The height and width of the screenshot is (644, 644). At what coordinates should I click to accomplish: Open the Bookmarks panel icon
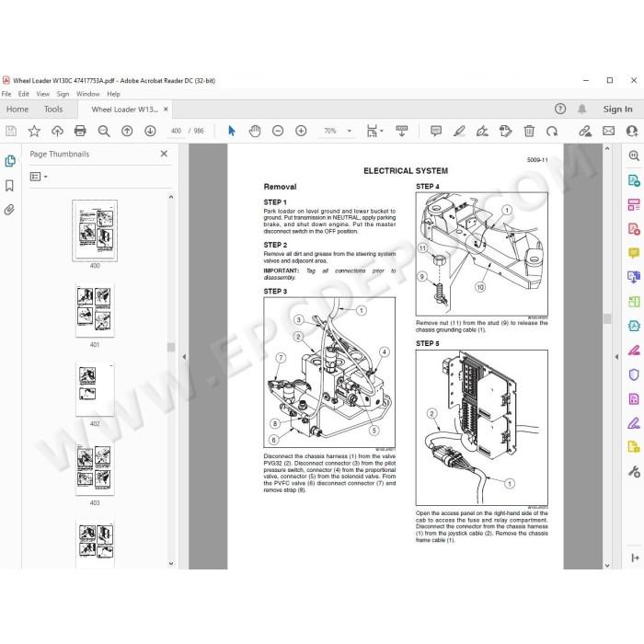[9, 186]
